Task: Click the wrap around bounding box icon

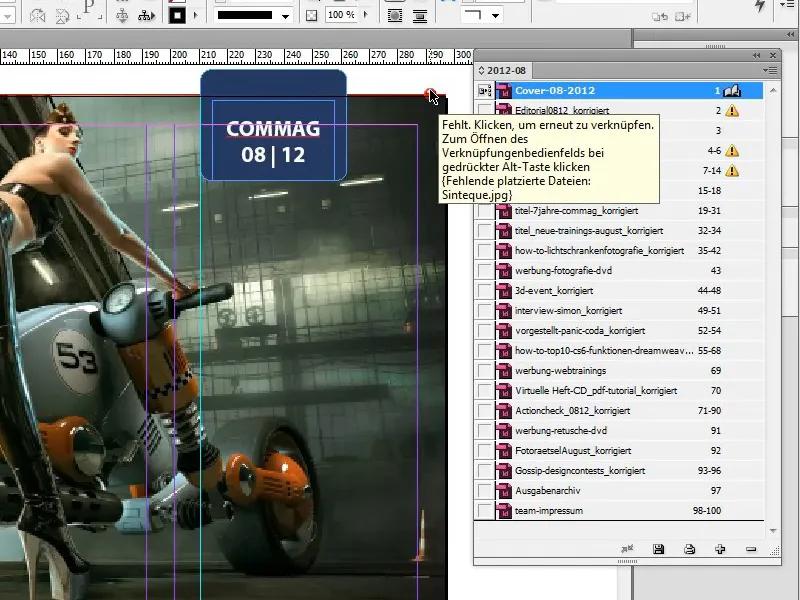Action: click(394, 16)
